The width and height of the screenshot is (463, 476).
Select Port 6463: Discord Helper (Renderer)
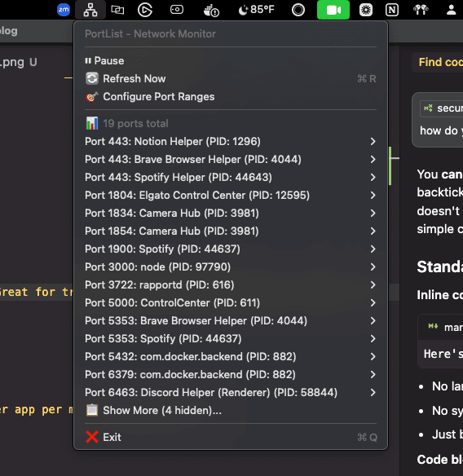click(231, 392)
